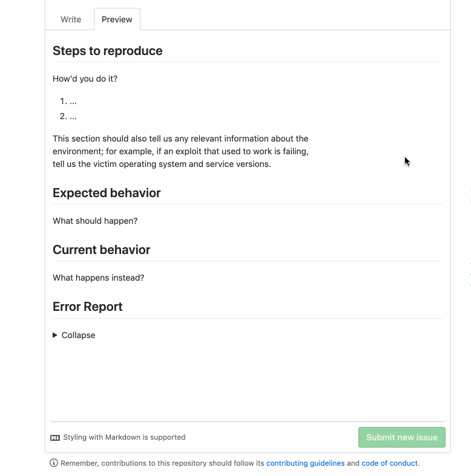471x476 pixels.
Task: Select the Preview tab
Action: point(117,19)
